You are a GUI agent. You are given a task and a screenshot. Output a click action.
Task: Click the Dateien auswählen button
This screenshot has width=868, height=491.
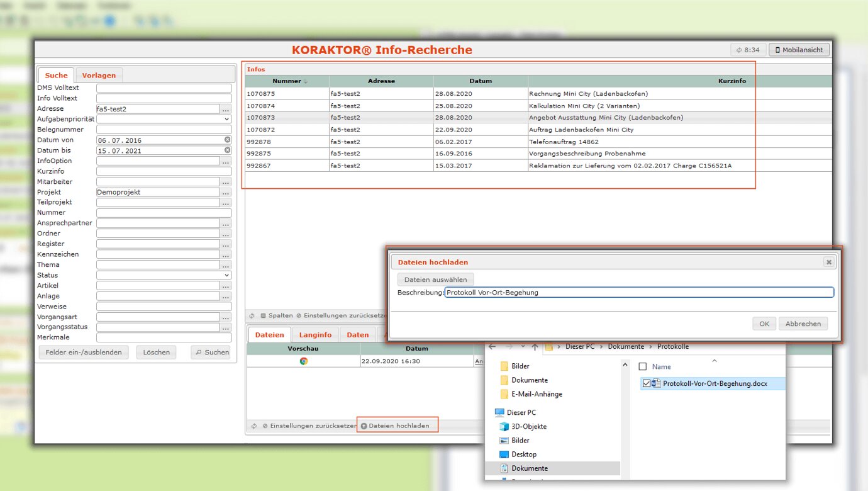435,279
